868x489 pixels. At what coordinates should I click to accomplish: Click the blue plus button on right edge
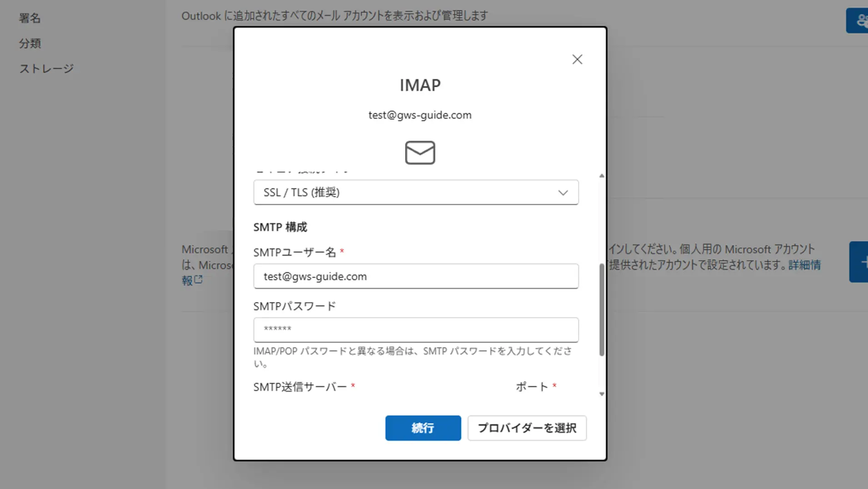[x=860, y=262]
